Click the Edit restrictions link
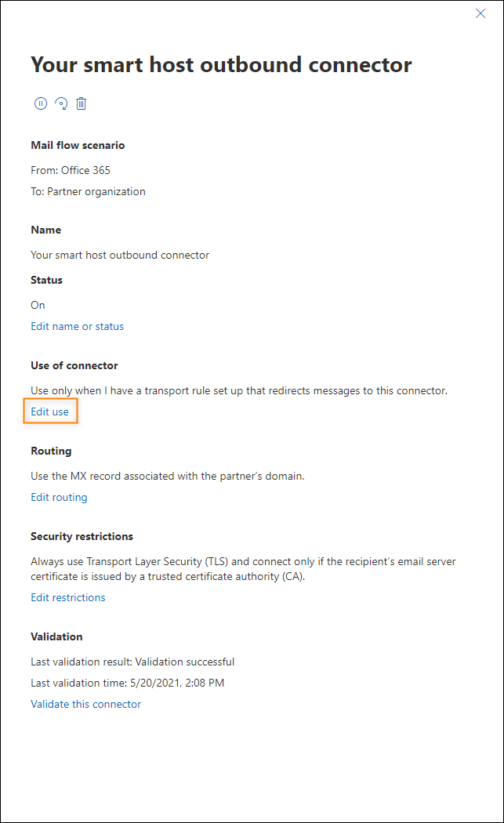This screenshot has height=823, width=504. (x=67, y=597)
